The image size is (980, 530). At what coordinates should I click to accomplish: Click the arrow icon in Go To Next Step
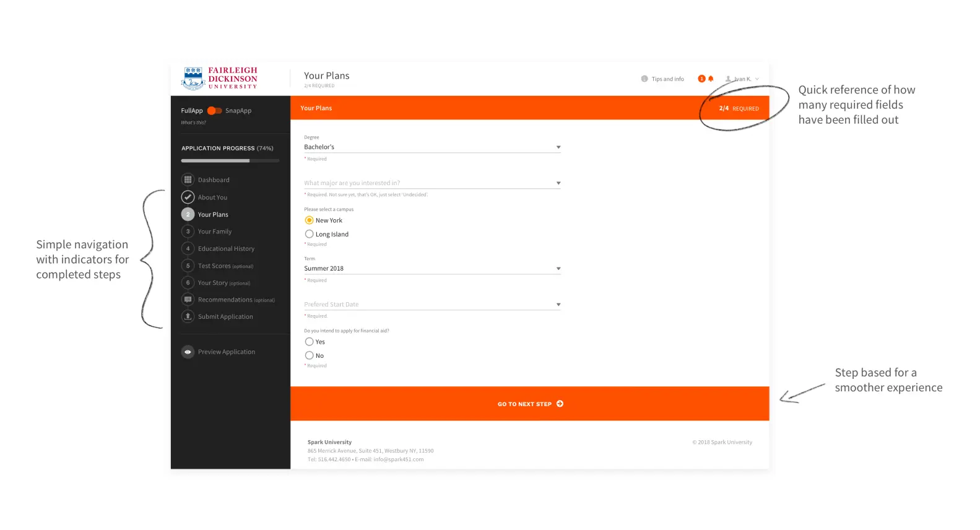560,404
